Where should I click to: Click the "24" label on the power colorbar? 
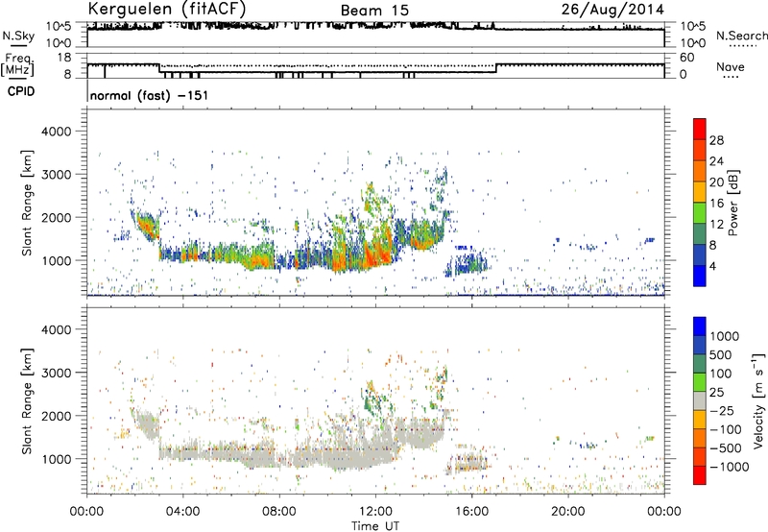coord(716,161)
